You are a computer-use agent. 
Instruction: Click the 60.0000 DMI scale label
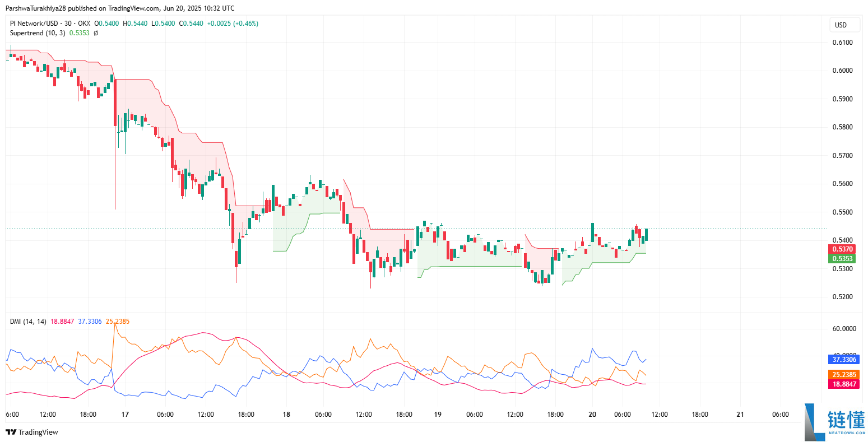(844, 329)
